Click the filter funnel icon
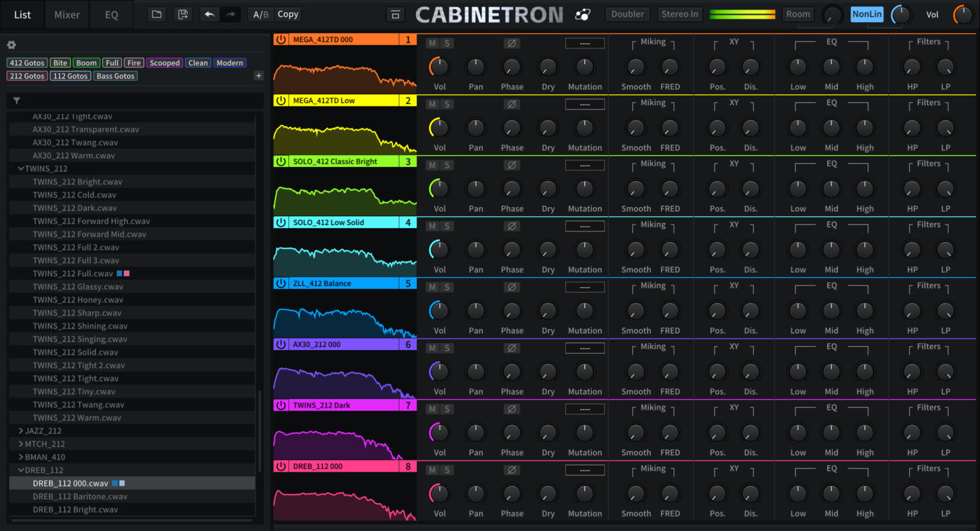The width and height of the screenshot is (980, 531). coord(17,101)
